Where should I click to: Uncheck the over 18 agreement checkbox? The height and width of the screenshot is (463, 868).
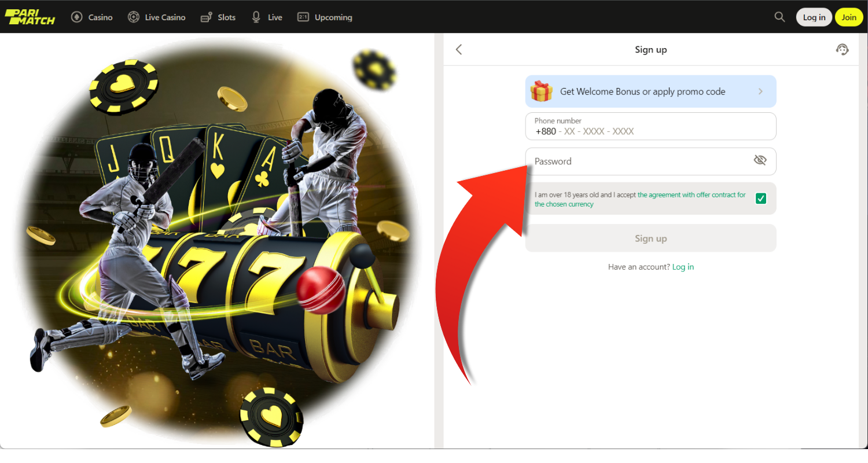point(761,199)
